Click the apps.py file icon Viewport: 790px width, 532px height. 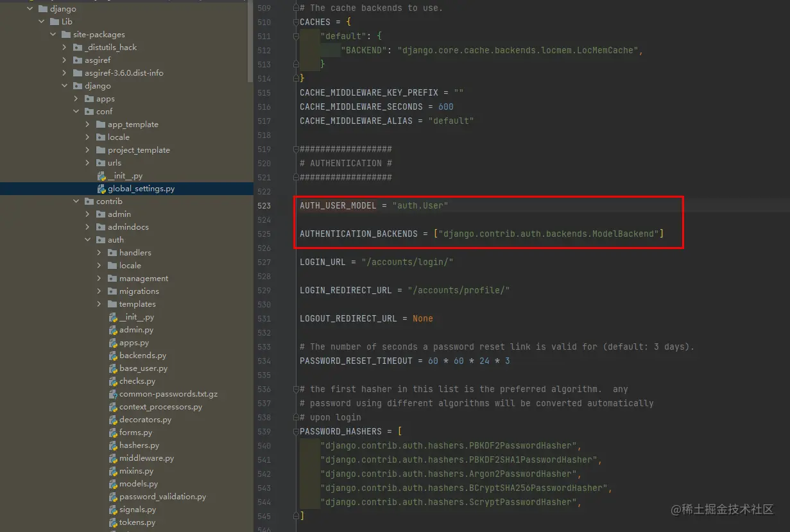pos(113,343)
